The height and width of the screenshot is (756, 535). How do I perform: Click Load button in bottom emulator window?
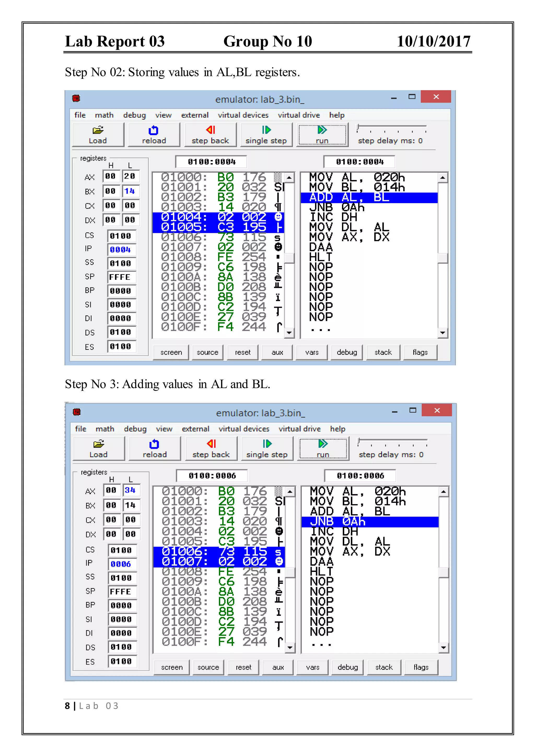[98, 448]
